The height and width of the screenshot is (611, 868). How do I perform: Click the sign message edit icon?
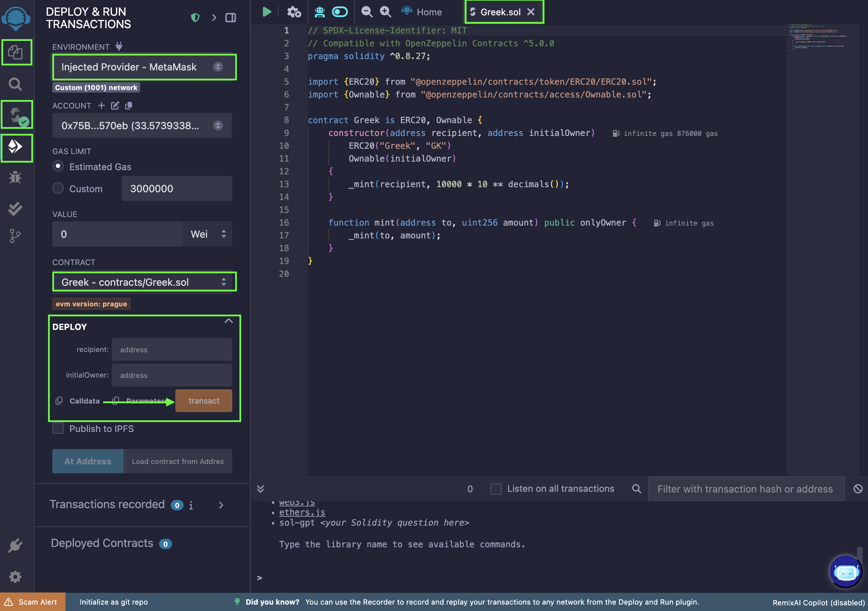point(115,105)
